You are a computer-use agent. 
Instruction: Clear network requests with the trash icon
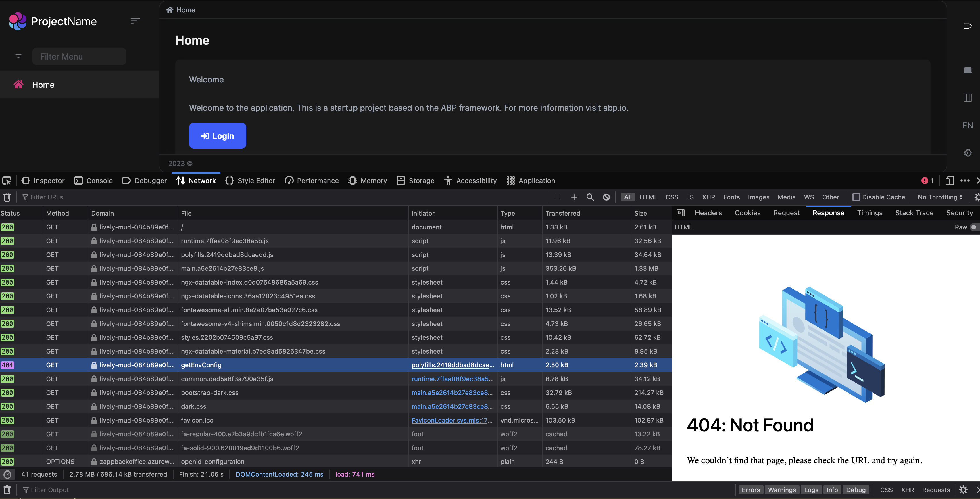pyautogui.click(x=7, y=197)
